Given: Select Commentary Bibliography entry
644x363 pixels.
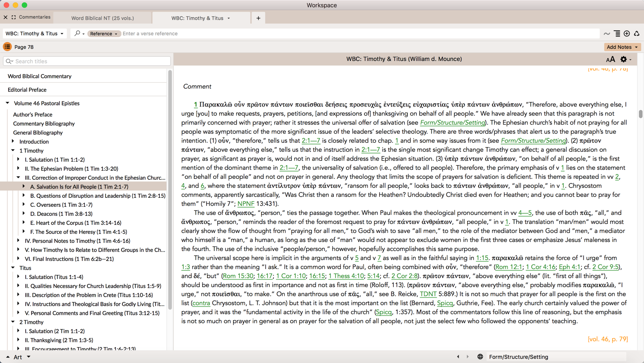Looking at the screenshot, I should [44, 124].
